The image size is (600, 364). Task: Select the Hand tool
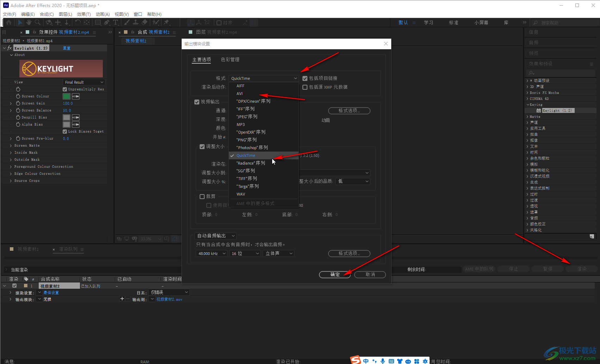coord(29,23)
